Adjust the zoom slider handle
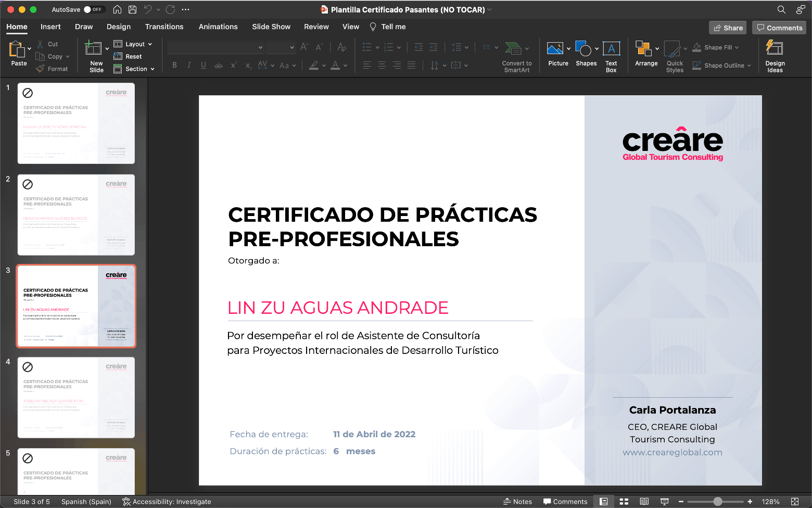The width and height of the screenshot is (812, 508). click(718, 502)
